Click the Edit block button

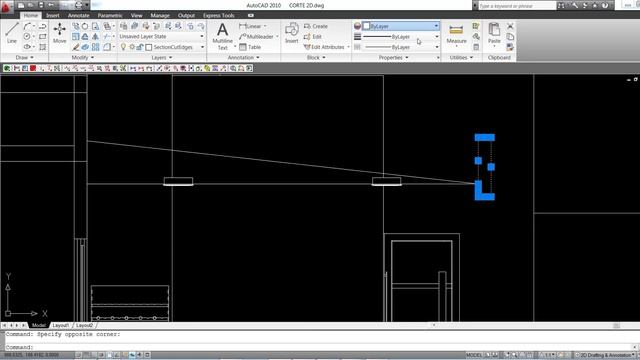pos(313,37)
